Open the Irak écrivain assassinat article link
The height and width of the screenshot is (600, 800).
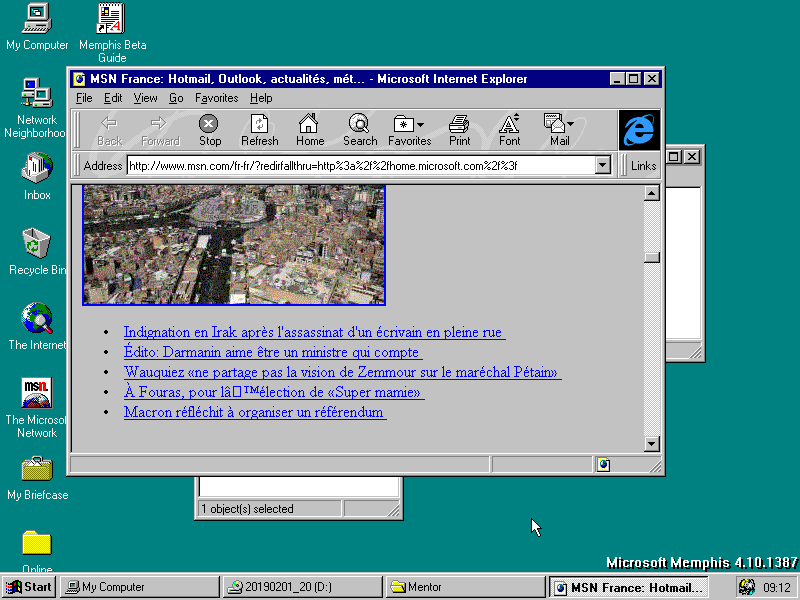[x=314, y=332]
